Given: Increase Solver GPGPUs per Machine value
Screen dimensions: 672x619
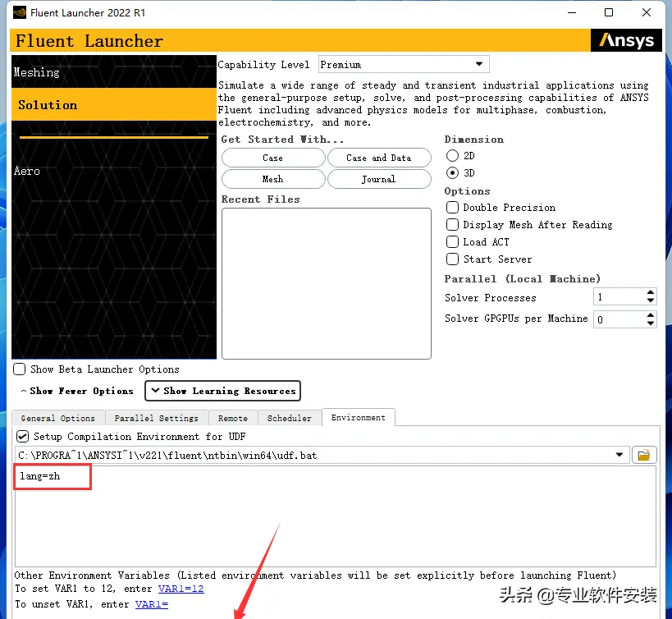Looking at the screenshot, I should (x=650, y=315).
